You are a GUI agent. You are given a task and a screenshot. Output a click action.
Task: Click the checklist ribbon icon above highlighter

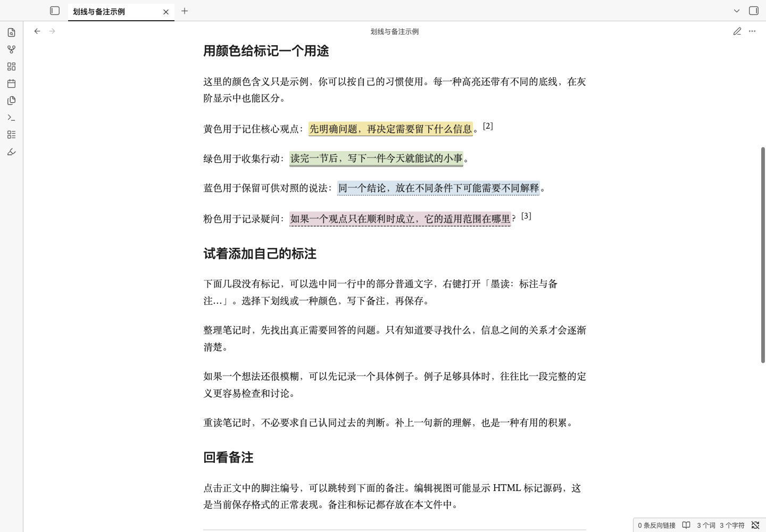pos(11,135)
